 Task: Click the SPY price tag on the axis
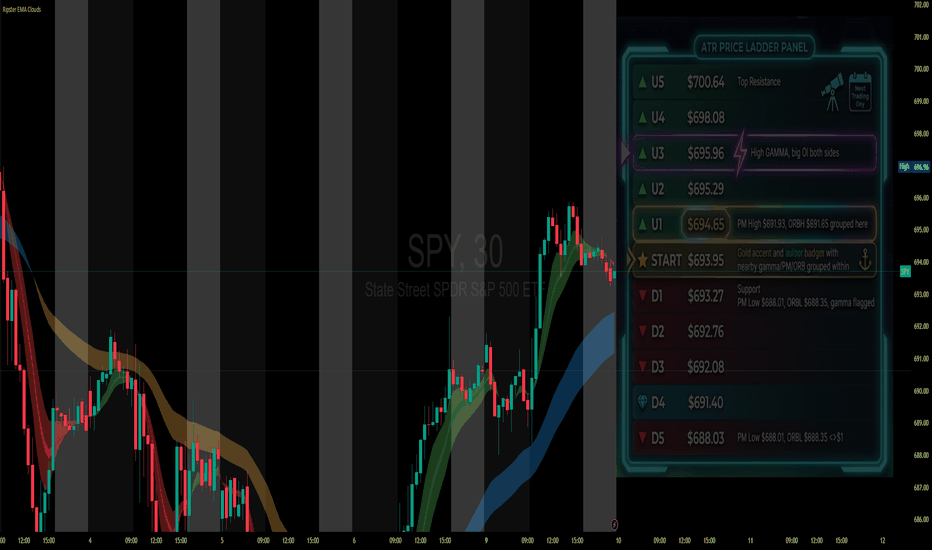[905, 272]
